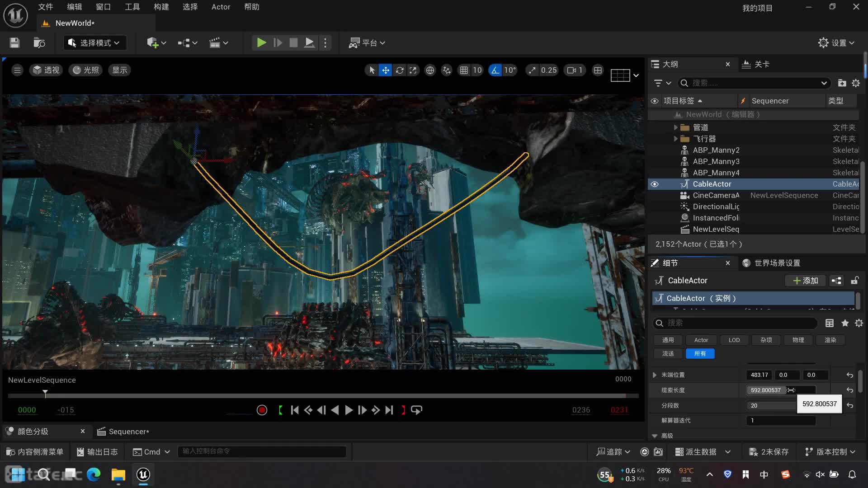868x488 pixels.
Task: Click the 显示 show flags button
Action: [x=120, y=70]
